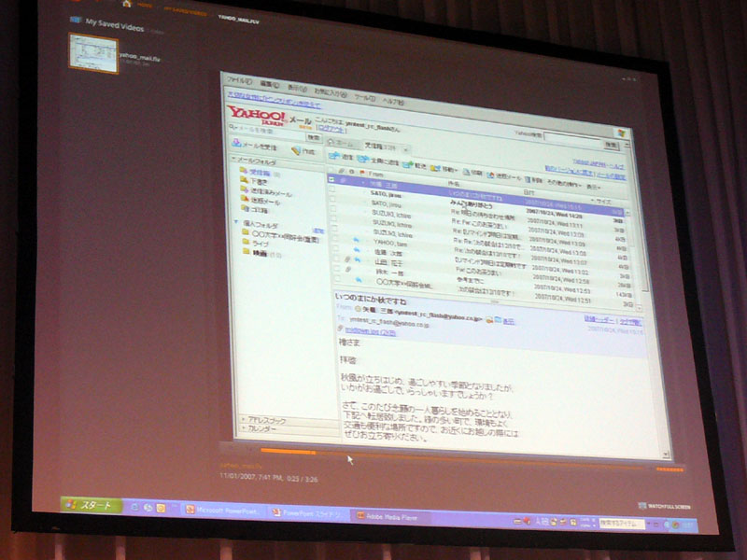Screen dimensions: 747x560
Task: Open the 送信済みメール sent folder
Action: 267,192
